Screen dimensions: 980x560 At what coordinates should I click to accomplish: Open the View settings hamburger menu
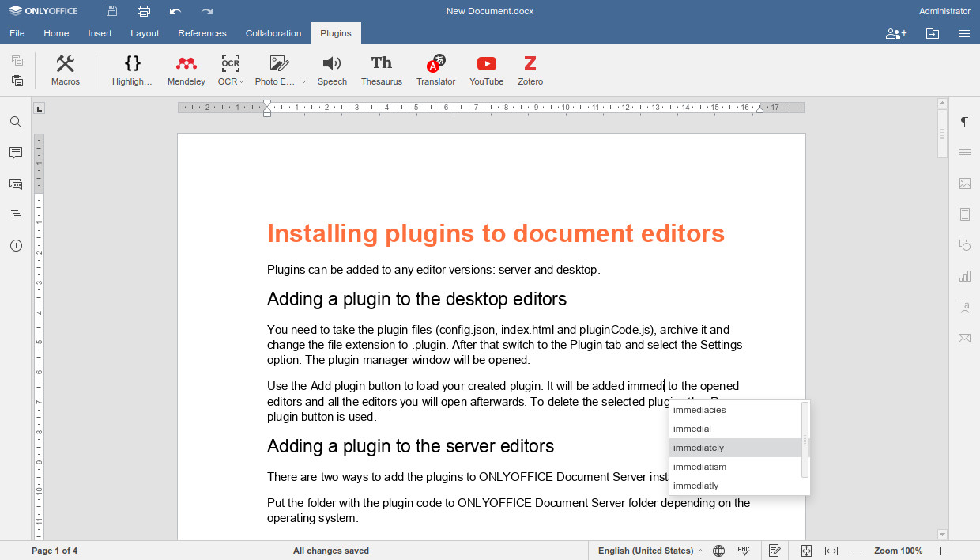(964, 33)
